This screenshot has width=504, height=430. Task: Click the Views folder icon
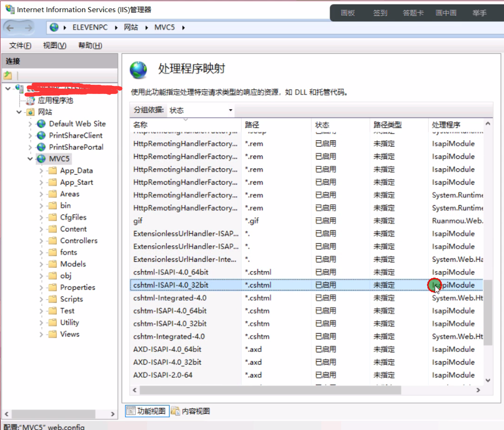point(52,334)
